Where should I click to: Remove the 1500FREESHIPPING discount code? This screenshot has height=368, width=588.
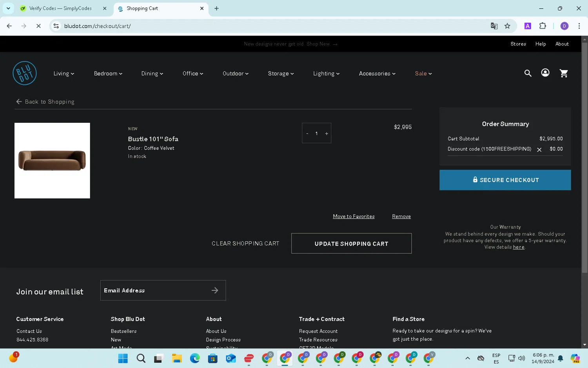(x=539, y=149)
